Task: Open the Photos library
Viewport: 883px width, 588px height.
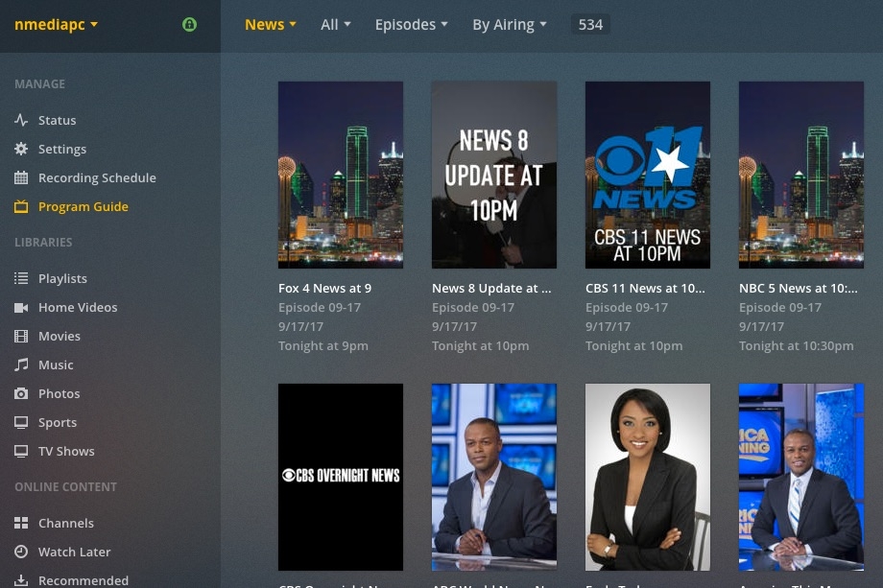Action: [60, 393]
